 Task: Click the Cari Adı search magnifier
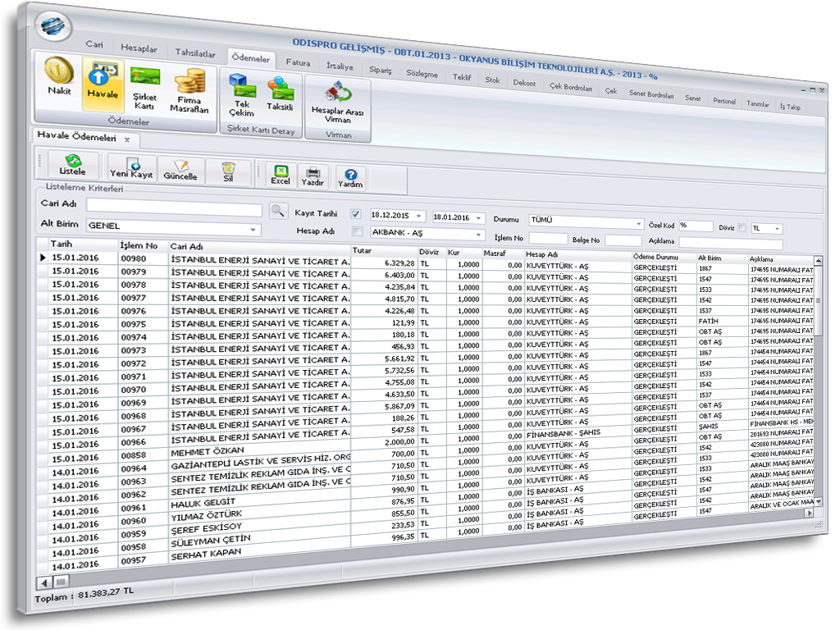pos(277,211)
